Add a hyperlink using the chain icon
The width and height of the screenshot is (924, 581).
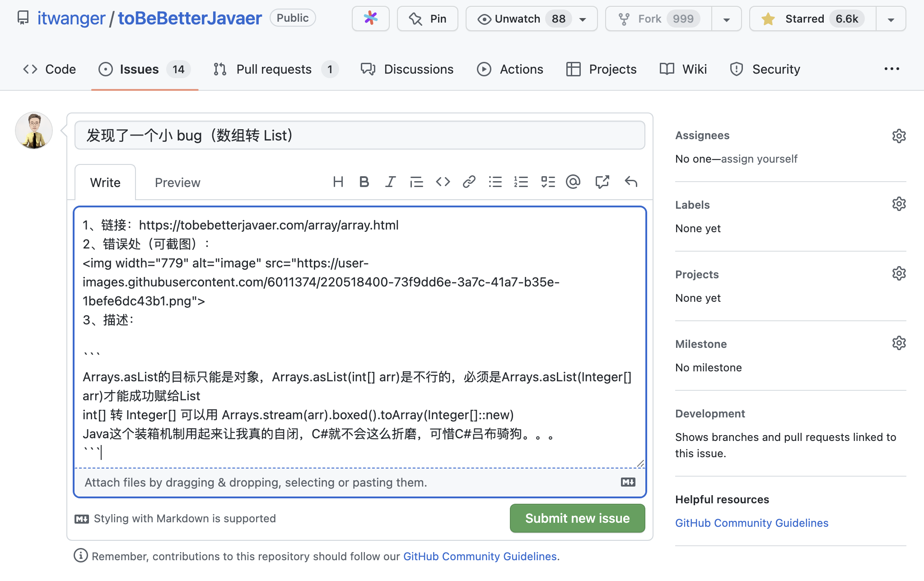click(469, 182)
